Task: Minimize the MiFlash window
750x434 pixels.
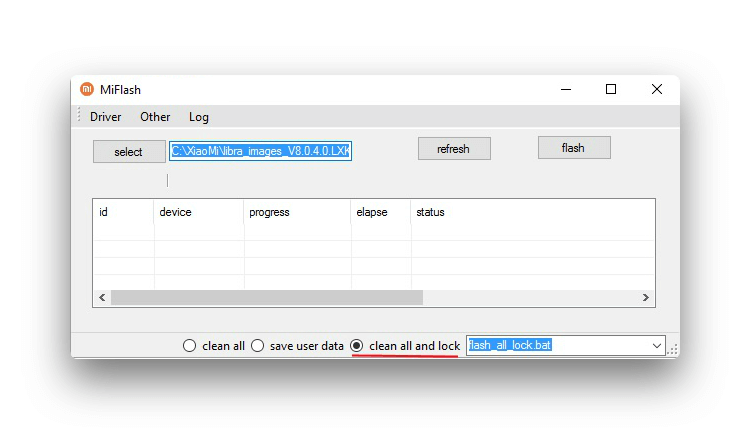Action: [566, 89]
